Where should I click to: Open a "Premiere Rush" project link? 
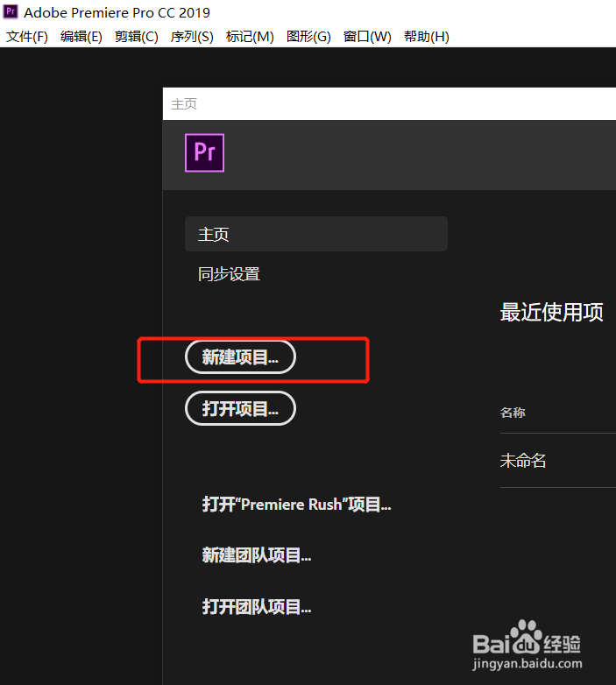(297, 505)
